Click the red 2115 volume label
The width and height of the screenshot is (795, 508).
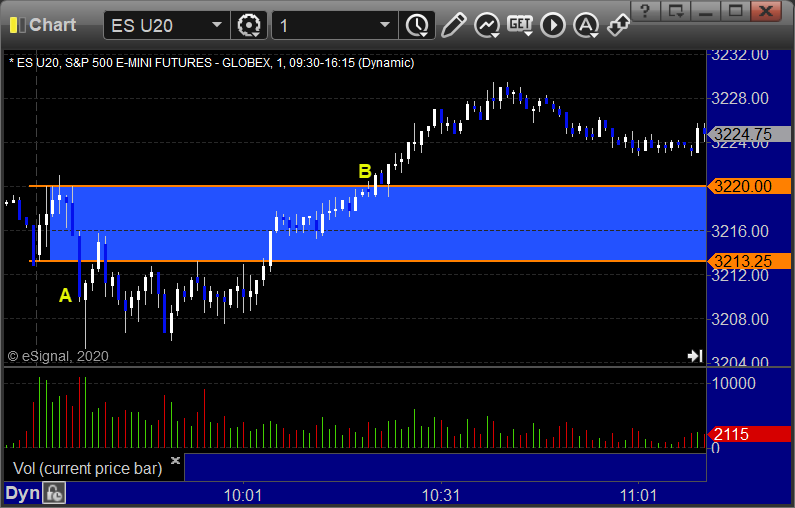pyautogui.click(x=749, y=434)
